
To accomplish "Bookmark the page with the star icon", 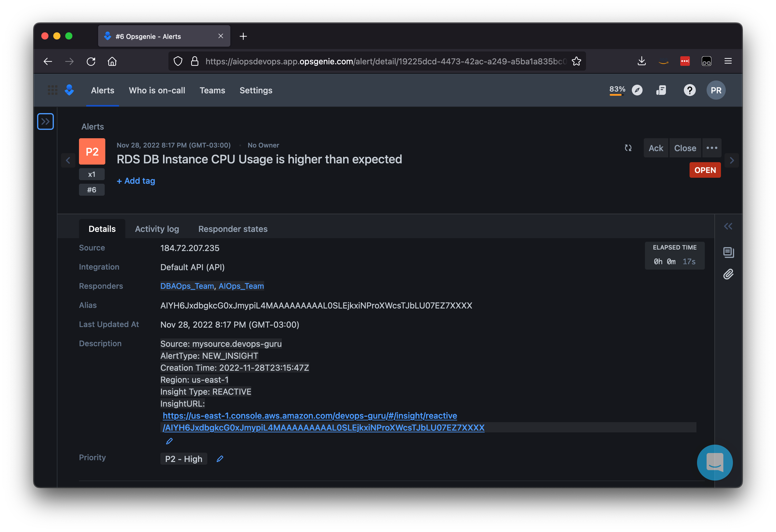I will 576,61.
